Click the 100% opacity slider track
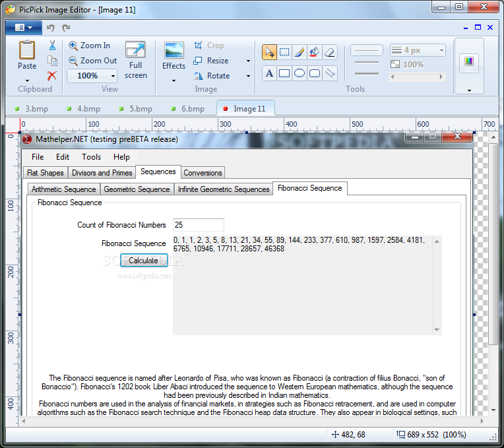Viewport: 504px width, 448px height. 416,77
